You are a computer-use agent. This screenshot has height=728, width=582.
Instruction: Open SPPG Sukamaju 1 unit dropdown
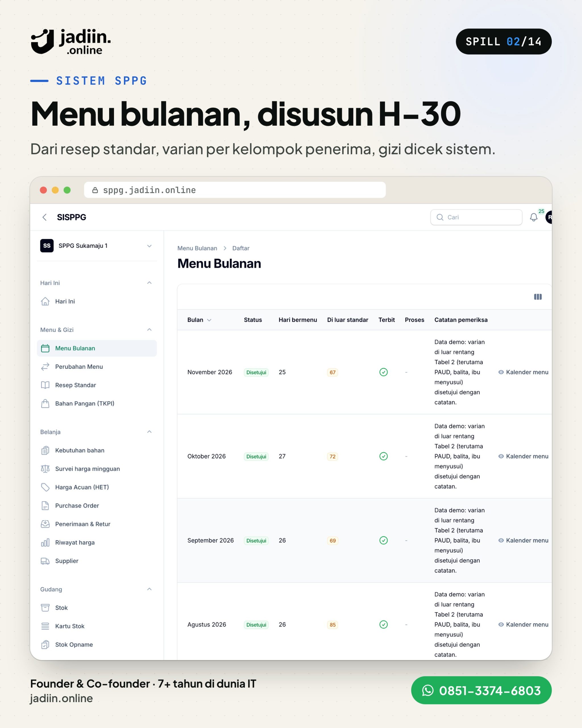(x=97, y=246)
